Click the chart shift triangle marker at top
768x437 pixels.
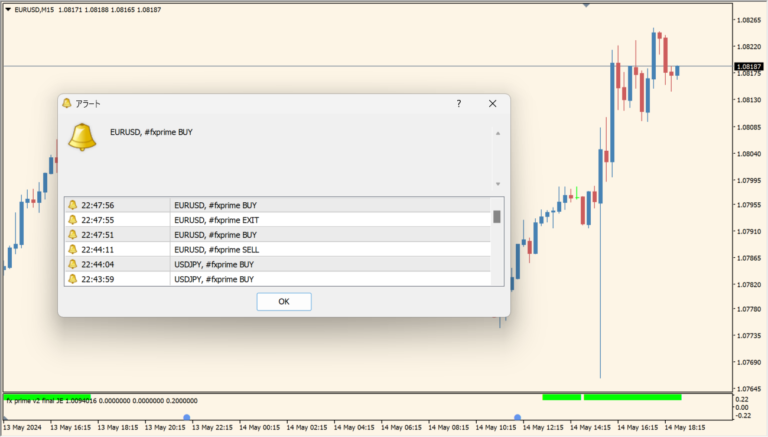(586, 5)
